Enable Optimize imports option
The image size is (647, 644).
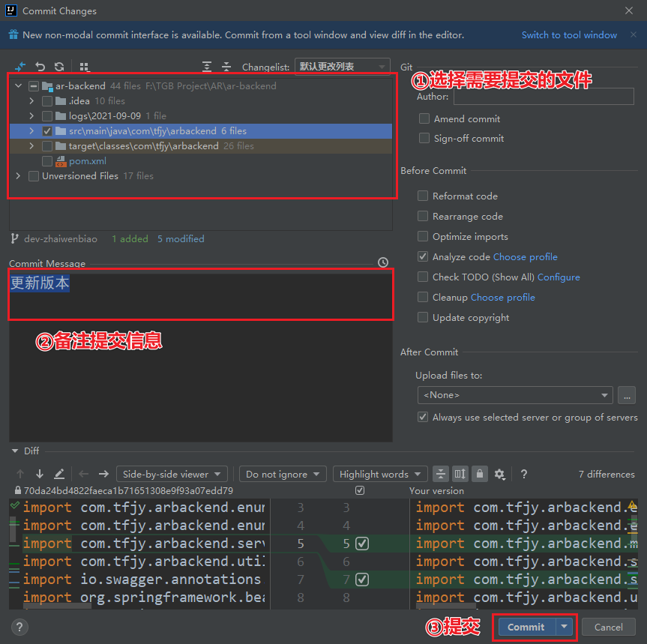(x=423, y=236)
